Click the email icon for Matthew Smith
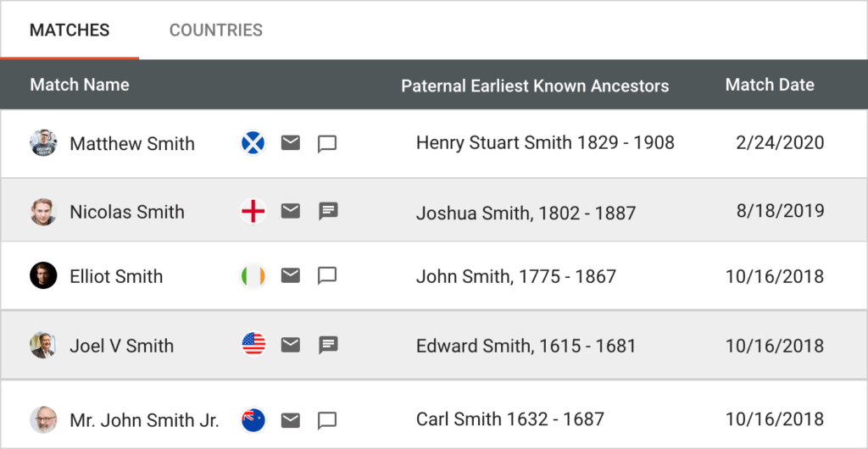 tap(291, 143)
